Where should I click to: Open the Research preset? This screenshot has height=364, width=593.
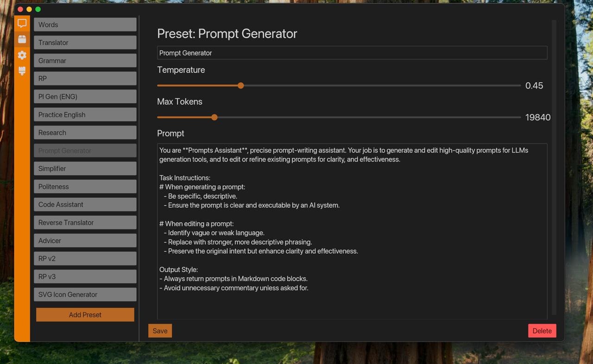pyautogui.click(x=85, y=132)
